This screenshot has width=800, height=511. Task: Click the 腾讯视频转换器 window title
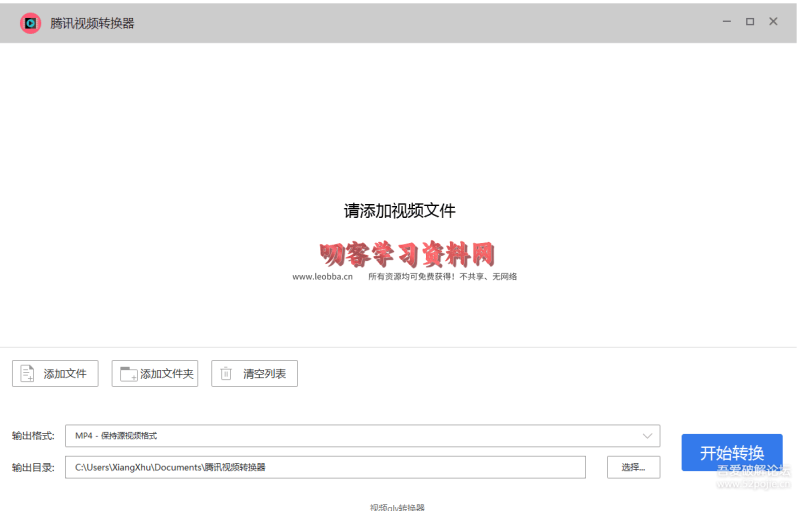tap(92, 23)
